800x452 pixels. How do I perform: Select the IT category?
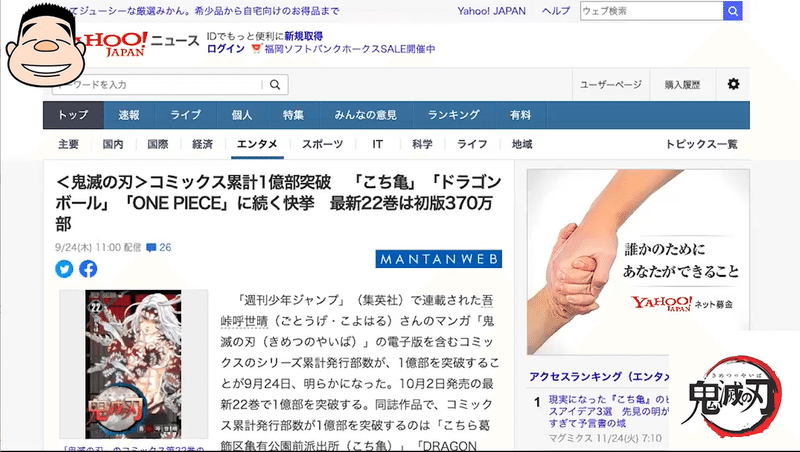[378, 144]
